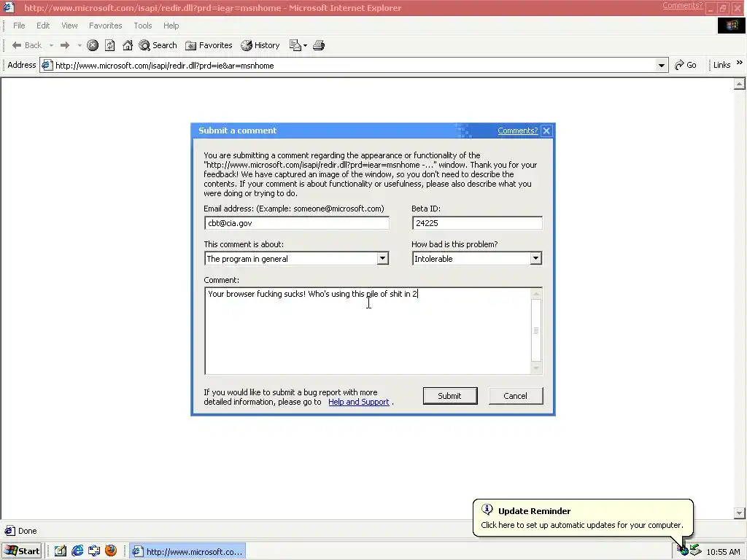Click the Windows flag throbber logo

[x=731, y=26]
